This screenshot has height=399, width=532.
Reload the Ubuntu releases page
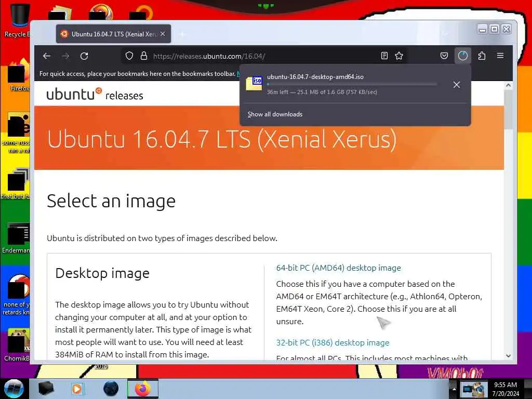click(x=84, y=56)
